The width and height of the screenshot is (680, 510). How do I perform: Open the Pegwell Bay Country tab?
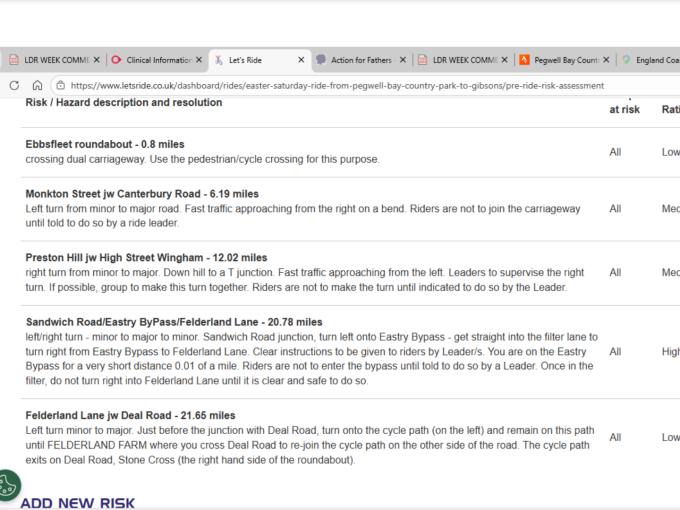tap(564, 60)
